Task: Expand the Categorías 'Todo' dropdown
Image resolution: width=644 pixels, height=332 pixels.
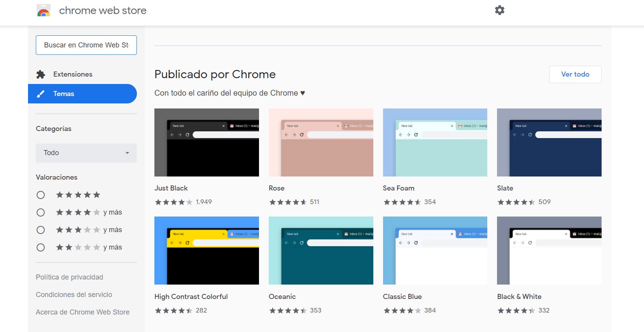Action: [86, 153]
